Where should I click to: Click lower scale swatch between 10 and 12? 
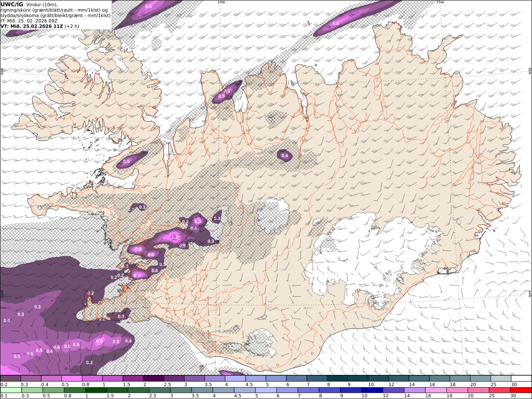372,390
